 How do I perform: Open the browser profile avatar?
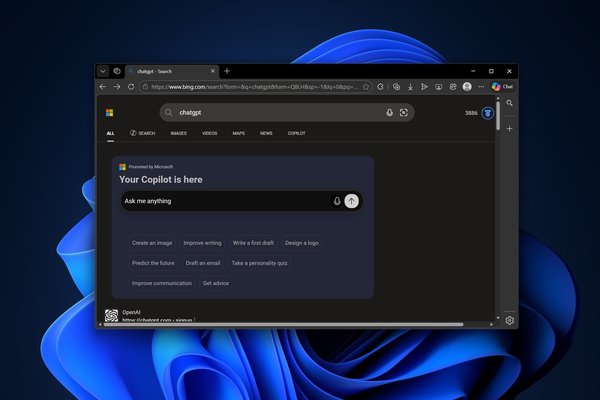point(467,87)
